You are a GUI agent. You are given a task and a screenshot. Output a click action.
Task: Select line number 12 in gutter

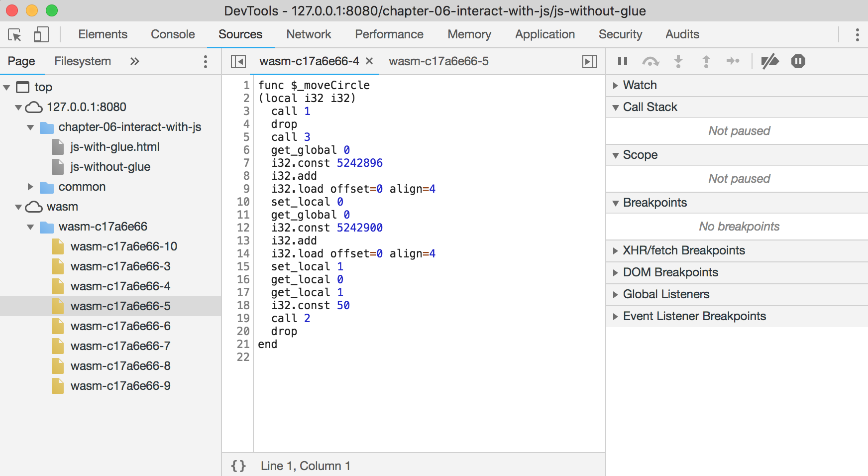pyautogui.click(x=243, y=228)
